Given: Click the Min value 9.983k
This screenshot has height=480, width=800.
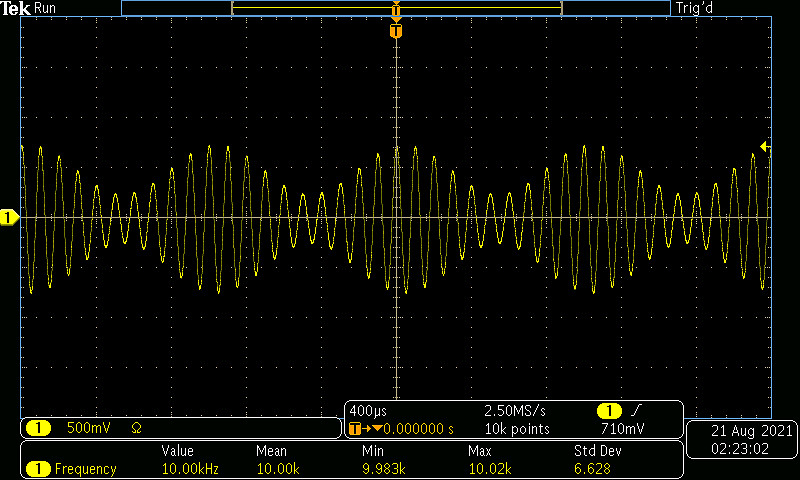Looking at the screenshot, I should 384,469.
